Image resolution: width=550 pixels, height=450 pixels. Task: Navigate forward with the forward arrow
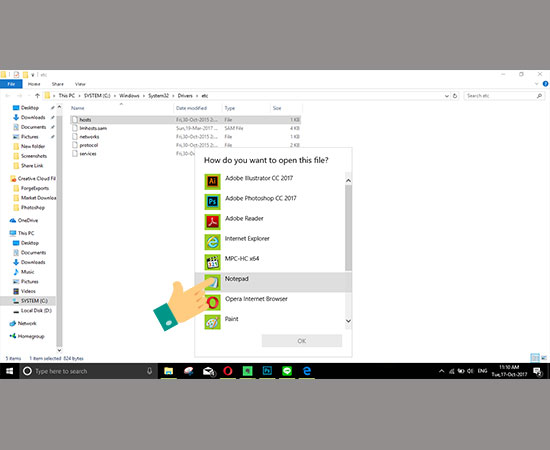(20, 96)
